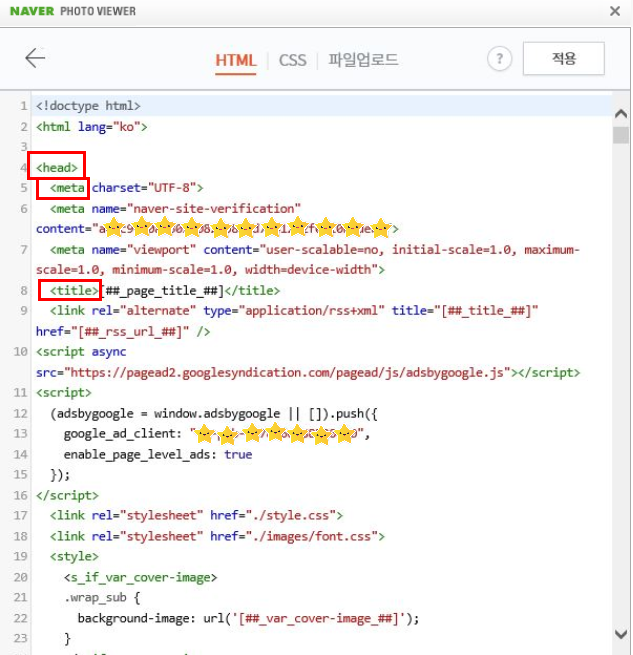The height and width of the screenshot is (655, 633).
Task: Click the adsbygoogle.js src URL
Action: click(291, 372)
